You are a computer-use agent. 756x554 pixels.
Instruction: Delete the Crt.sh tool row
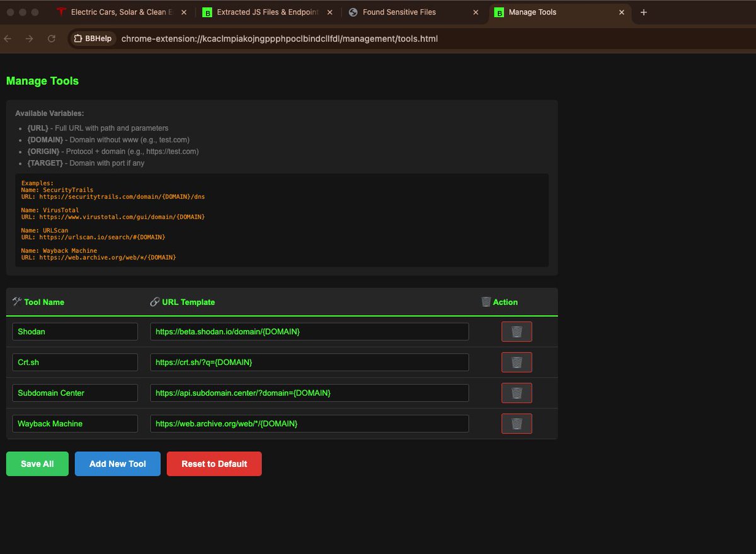517,362
